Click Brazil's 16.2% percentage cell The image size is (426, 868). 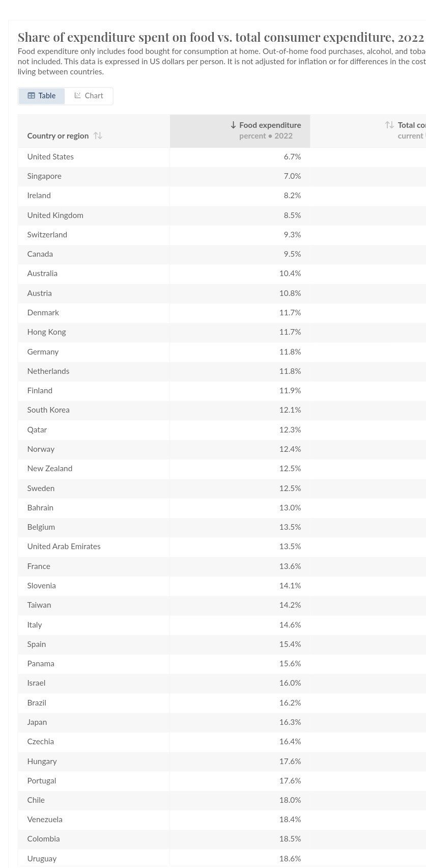(x=290, y=703)
